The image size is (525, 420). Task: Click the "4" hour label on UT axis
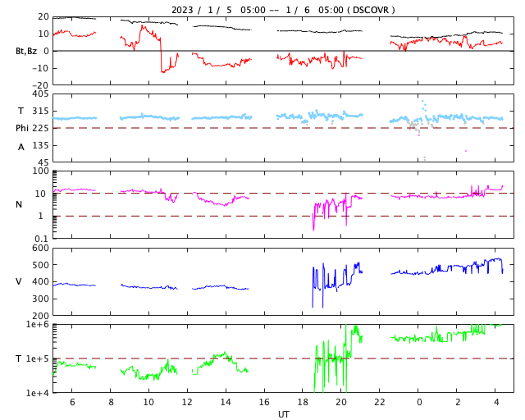[x=495, y=402]
